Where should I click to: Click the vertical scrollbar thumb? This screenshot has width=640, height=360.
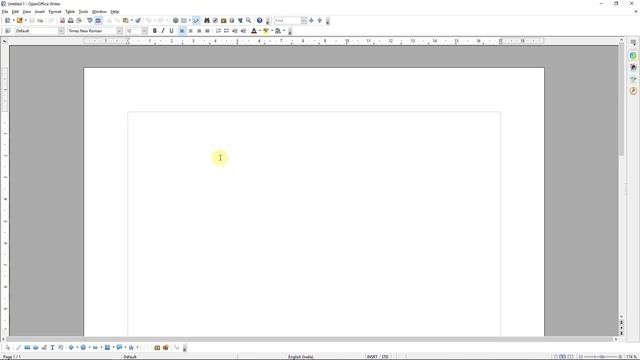click(621, 100)
